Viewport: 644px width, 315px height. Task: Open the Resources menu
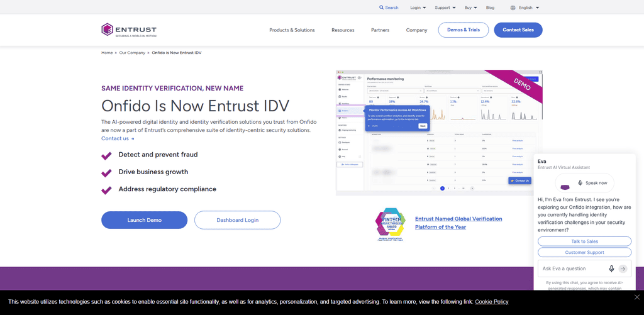343,30
